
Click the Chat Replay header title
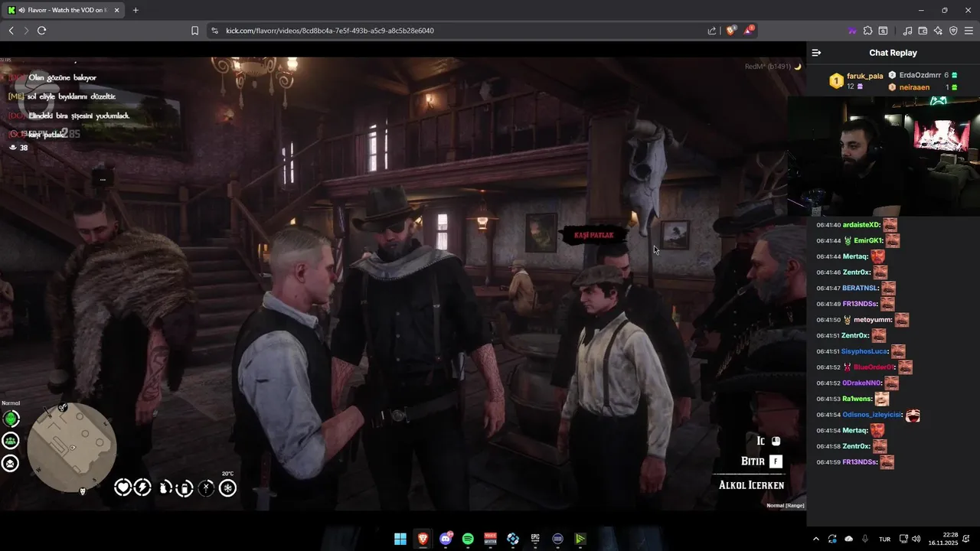coord(893,53)
